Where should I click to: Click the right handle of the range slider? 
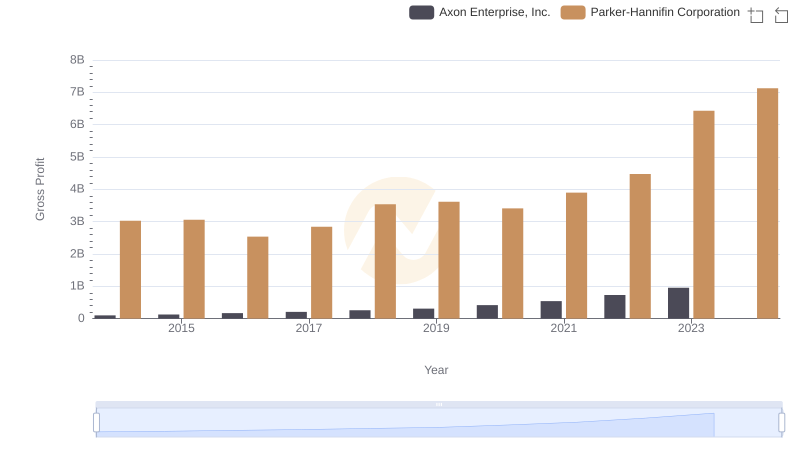tap(781, 423)
